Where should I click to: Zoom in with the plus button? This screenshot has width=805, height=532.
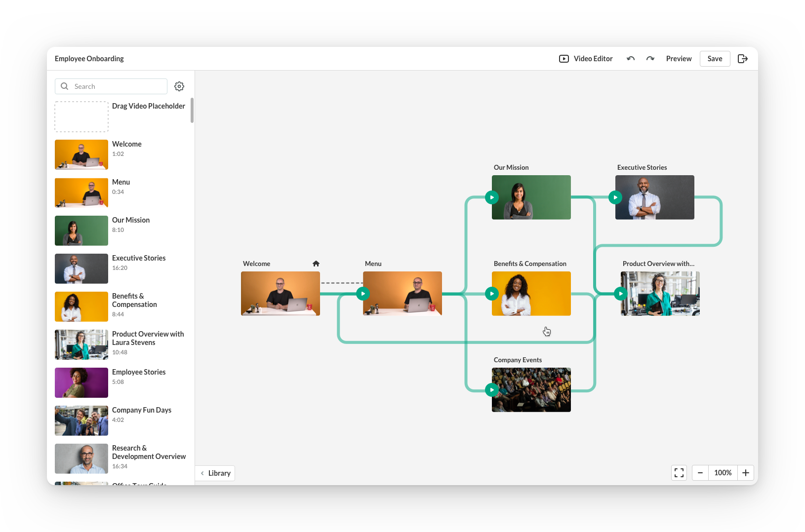(746, 473)
